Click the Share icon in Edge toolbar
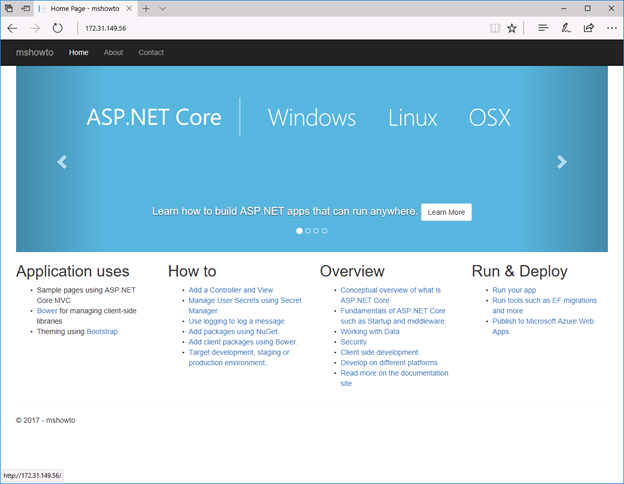Viewport: 624px width, 484px height. [589, 28]
